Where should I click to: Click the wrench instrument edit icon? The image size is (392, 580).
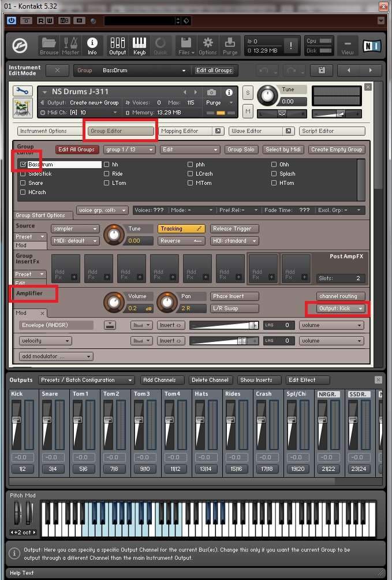click(x=23, y=92)
